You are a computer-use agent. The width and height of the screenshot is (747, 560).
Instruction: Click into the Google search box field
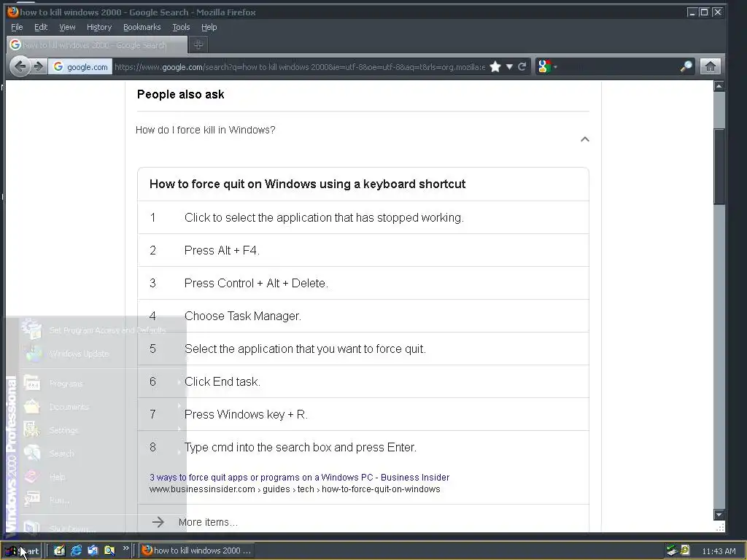tap(617, 66)
